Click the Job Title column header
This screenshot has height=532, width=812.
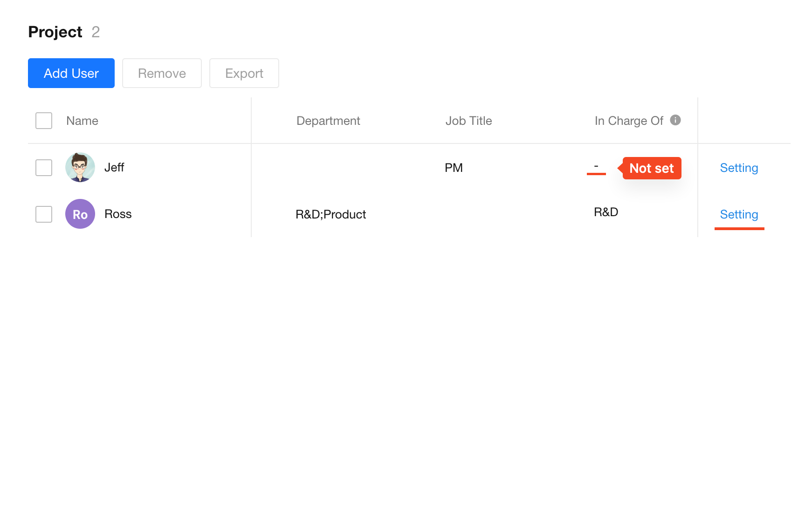coord(468,121)
